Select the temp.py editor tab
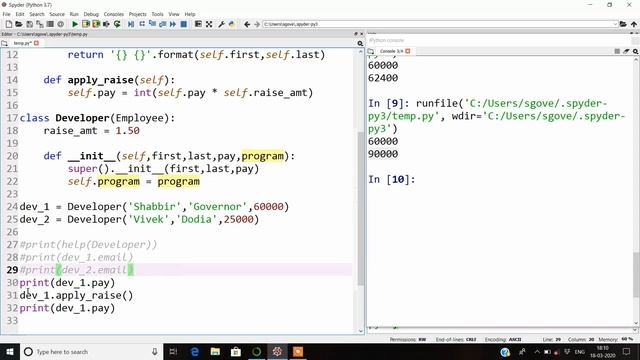640x360 pixels. [x=22, y=43]
